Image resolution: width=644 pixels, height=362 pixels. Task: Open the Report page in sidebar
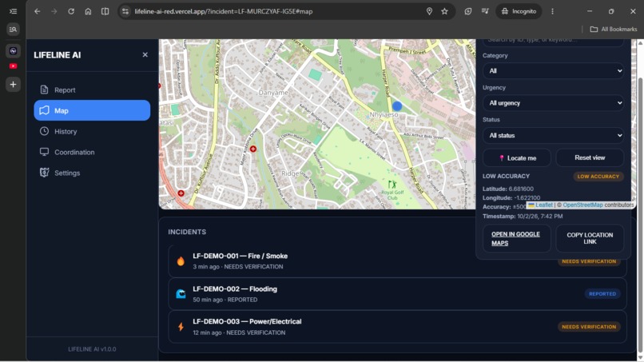point(92,90)
